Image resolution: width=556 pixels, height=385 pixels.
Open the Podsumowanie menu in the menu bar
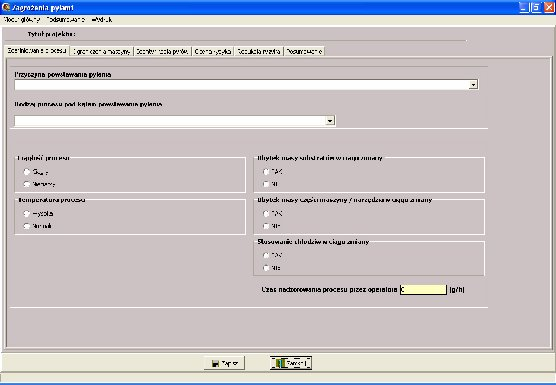[x=66, y=20]
